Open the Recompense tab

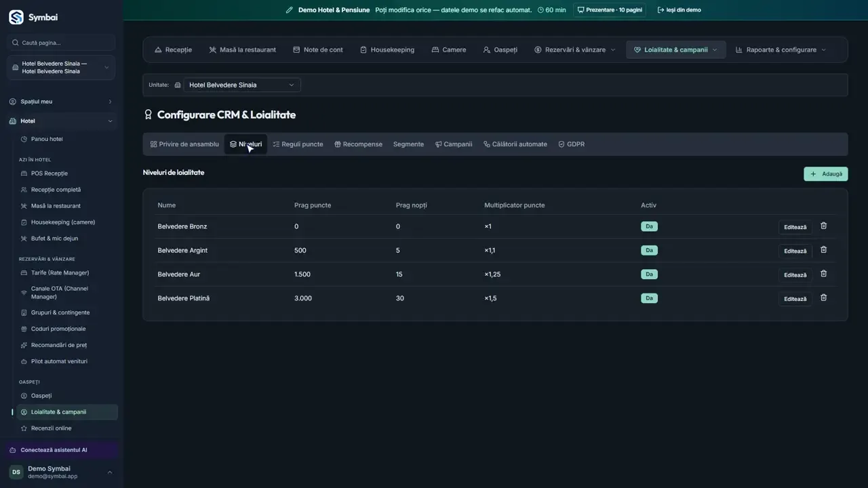click(x=358, y=144)
